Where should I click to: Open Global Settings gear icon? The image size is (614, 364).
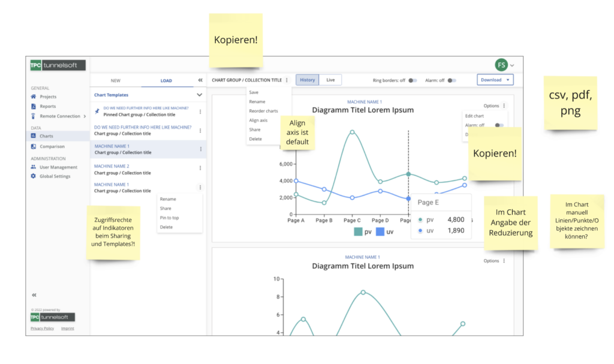34,176
